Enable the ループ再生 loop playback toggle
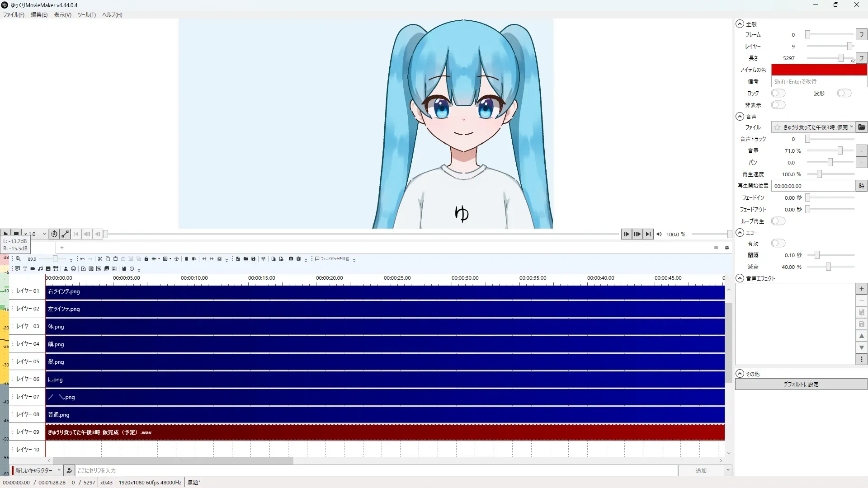868x488 pixels. pyautogui.click(x=778, y=221)
